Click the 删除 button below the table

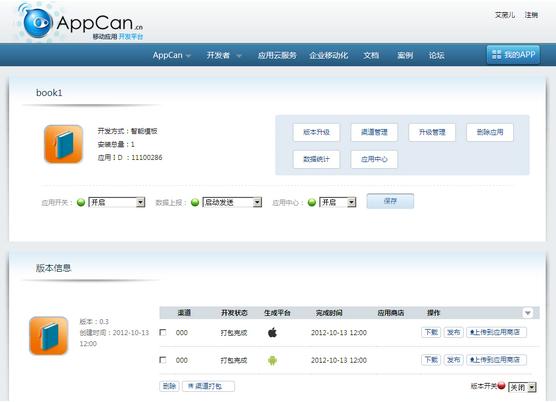(x=169, y=386)
